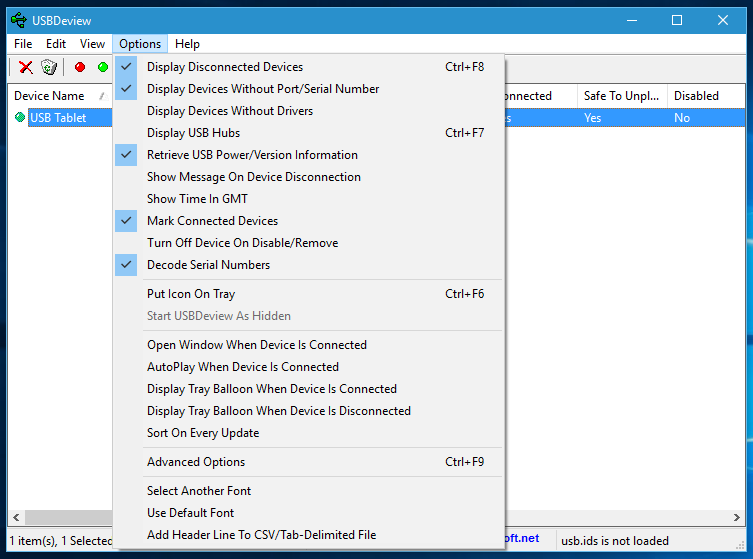Viewport: 753px width, 559px height.
Task: Enable Turn Off Device On Disable/Remove
Action: (x=309, y=243)
